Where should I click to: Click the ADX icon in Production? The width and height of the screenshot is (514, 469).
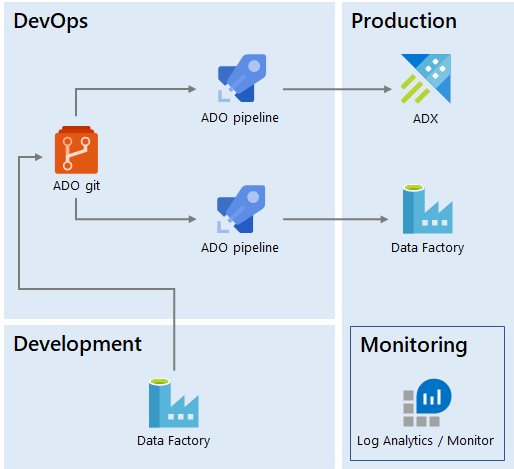point(426,79)
